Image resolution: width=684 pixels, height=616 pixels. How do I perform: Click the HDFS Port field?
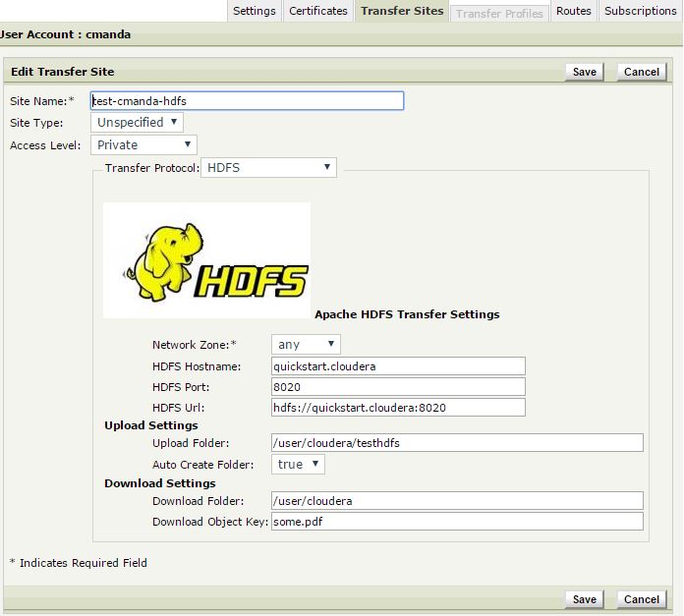[x=398, y=387]
